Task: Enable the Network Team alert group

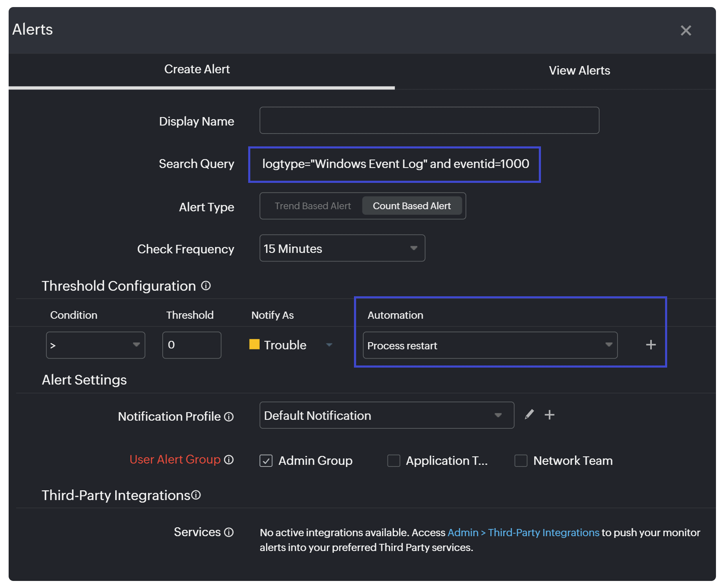Action: point(520,461)
